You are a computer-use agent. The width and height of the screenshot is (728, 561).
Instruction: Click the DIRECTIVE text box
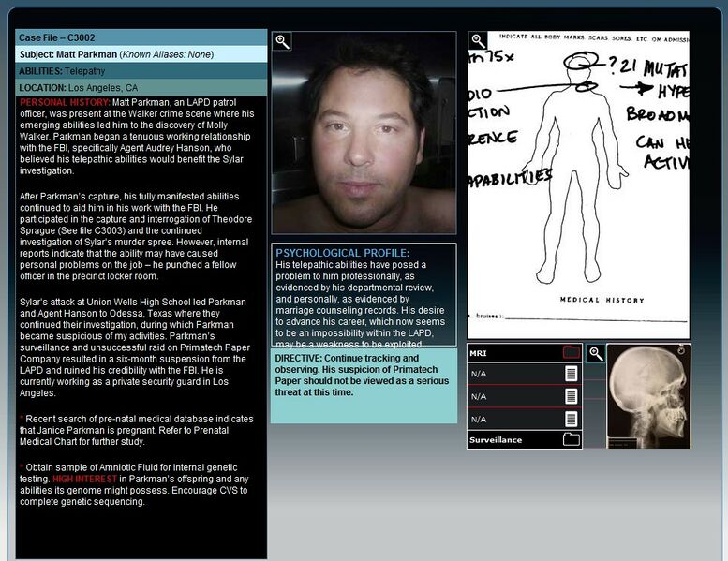[x=364, y=386]
